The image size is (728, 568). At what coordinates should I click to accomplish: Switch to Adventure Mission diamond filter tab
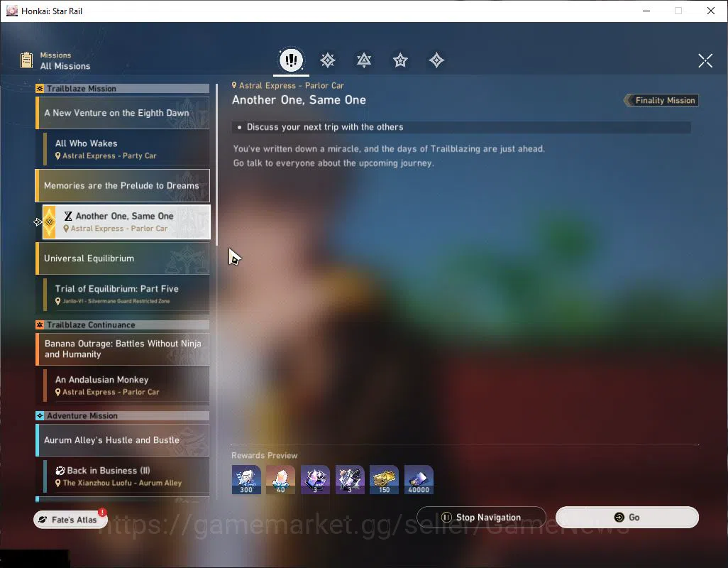[436, 60]
